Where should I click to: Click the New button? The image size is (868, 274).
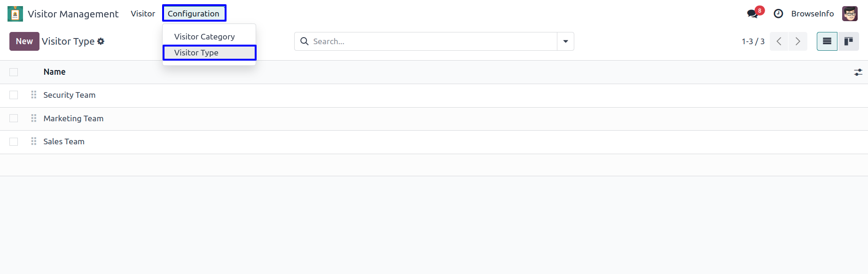24,41
